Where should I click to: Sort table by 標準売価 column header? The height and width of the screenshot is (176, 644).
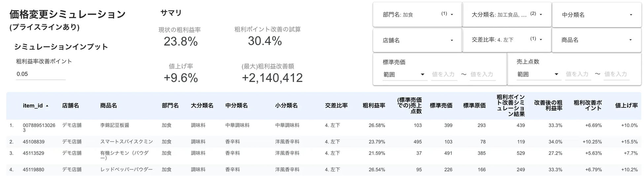click(441, 106)
